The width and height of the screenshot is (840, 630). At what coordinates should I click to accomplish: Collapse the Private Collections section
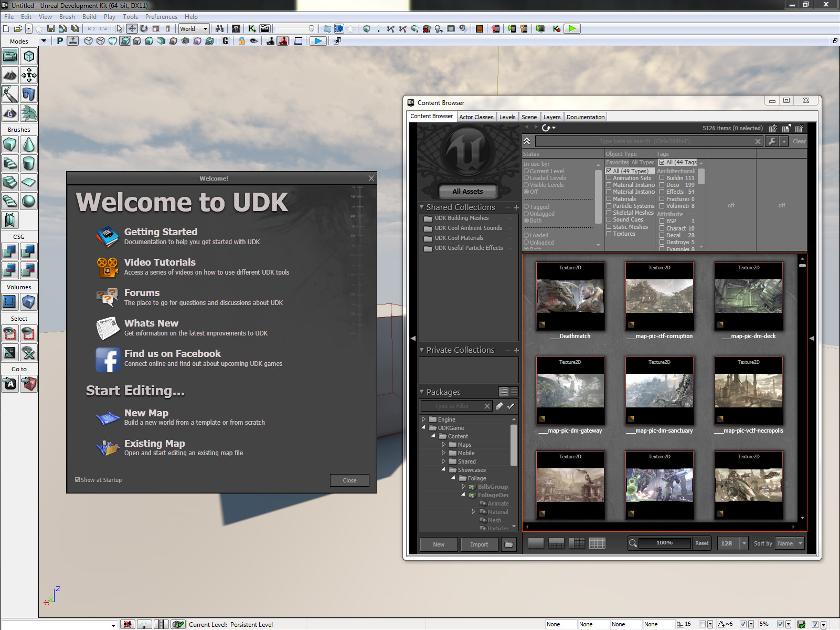421,350
